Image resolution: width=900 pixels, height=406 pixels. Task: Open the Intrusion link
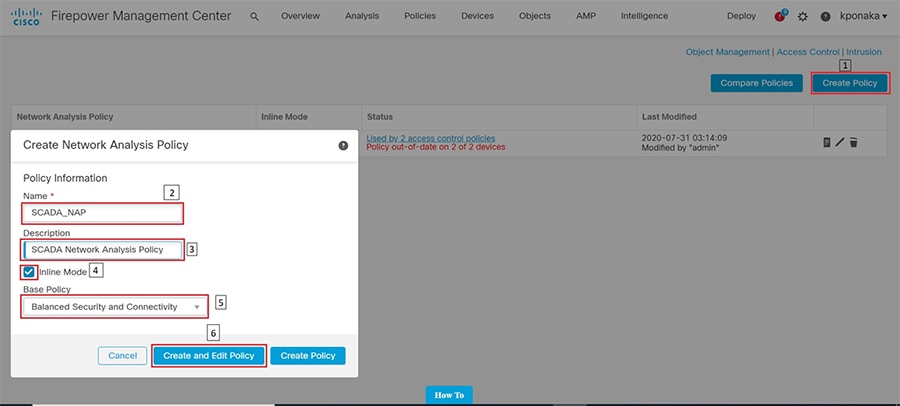tap(864, 52)
